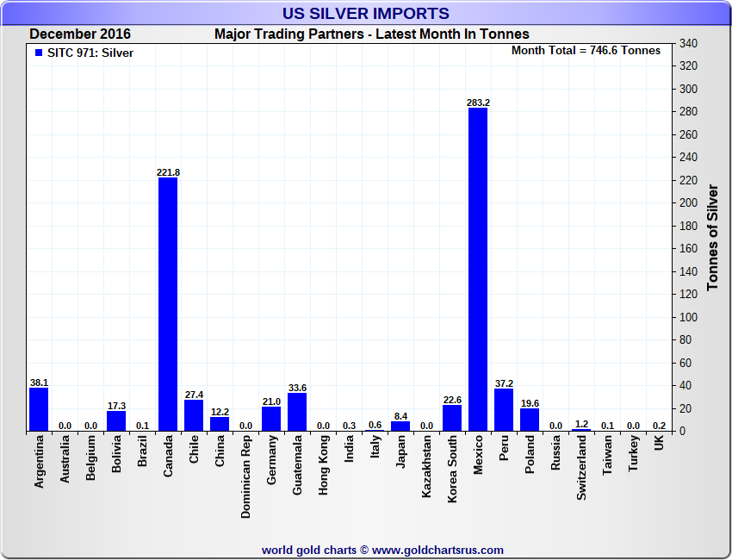Click the blue SITC 971 Silver legend swatch

click(38, 53)
